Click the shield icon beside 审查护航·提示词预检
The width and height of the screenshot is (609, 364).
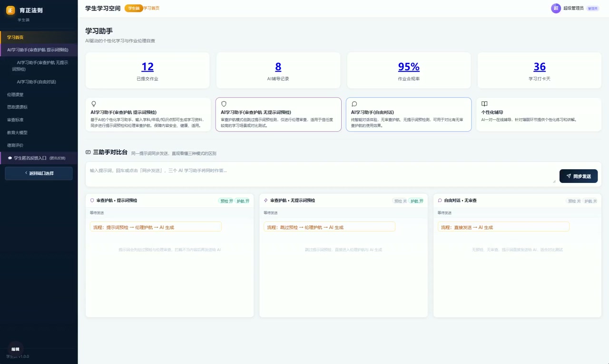click(x=92, y=201)
